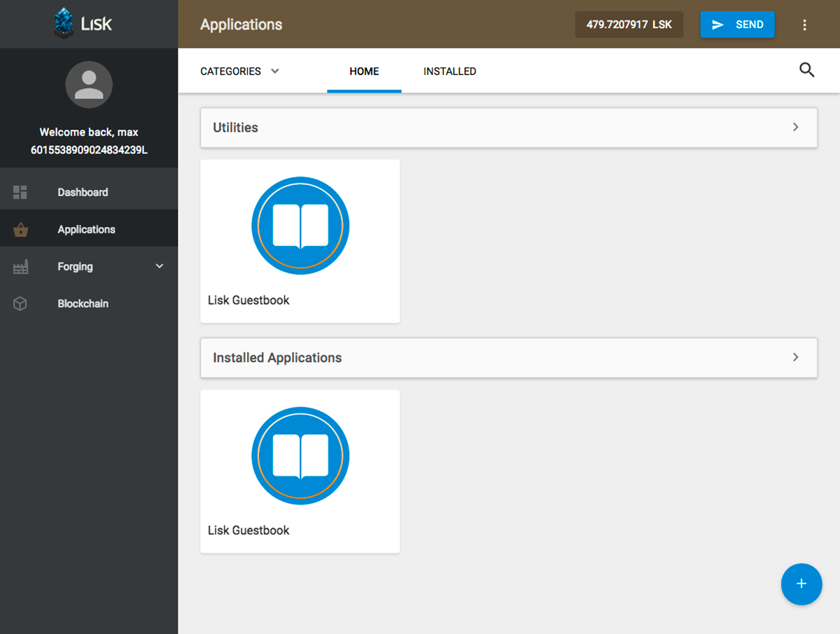
Task: Click the Dashboard grid icon in the sidebar
Action: pyautogui.click(x=20, y=192)
